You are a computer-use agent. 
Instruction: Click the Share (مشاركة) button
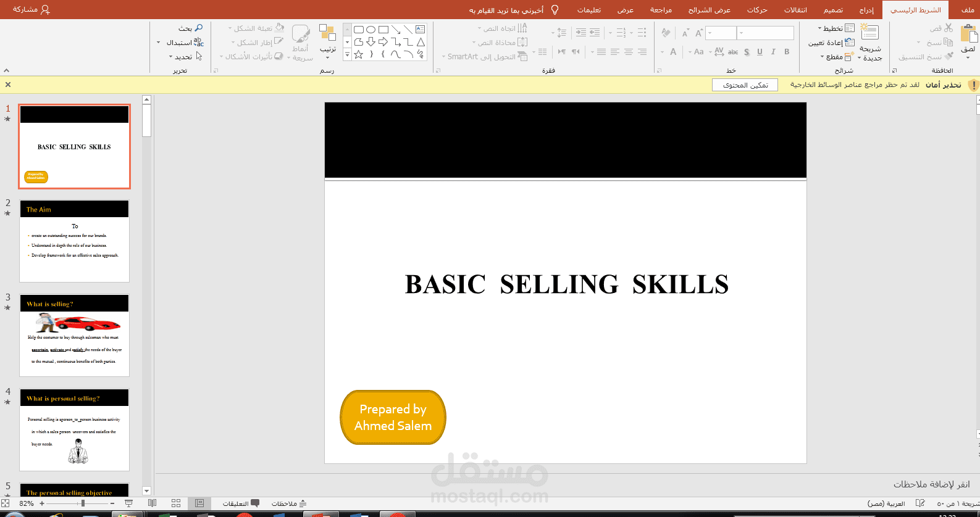point(31,10)
